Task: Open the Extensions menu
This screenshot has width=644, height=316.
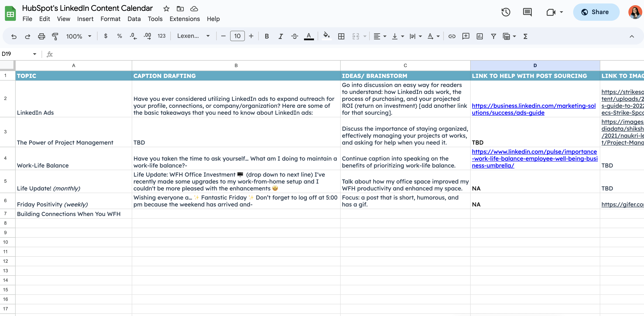Action: point(184,19)
